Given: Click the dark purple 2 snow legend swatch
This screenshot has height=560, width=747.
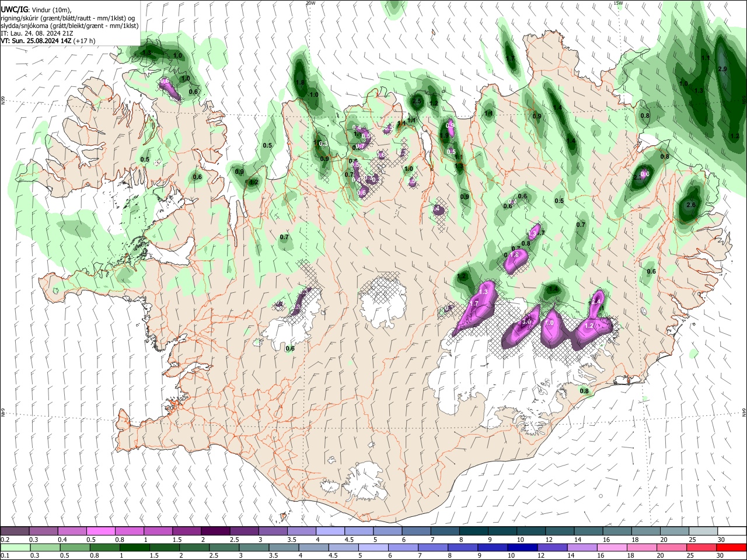Looking at the screenshot, I should (x=215, y=531).
